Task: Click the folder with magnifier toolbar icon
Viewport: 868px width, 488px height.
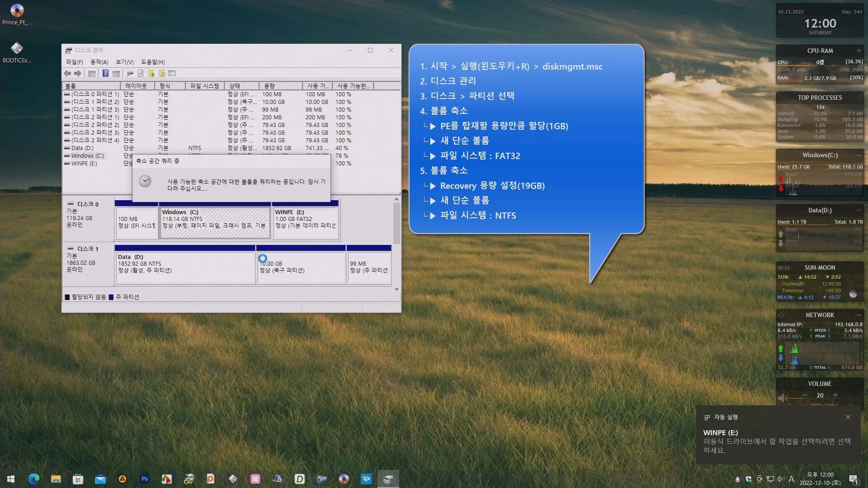Action: [x=161, y=73]
